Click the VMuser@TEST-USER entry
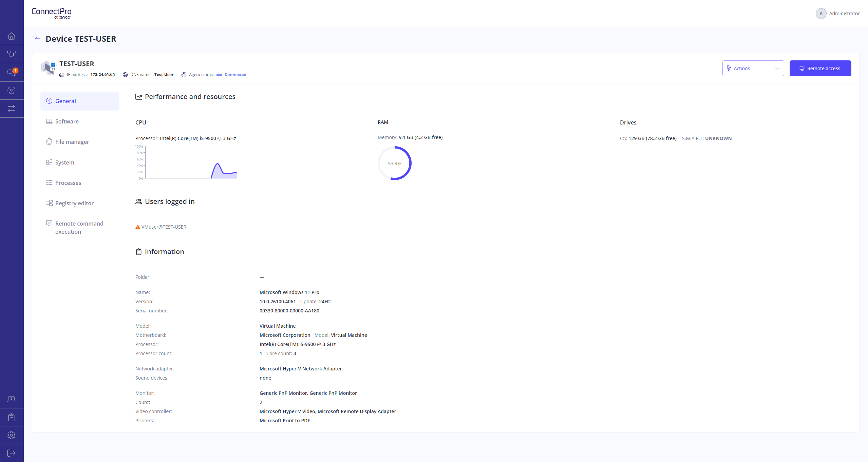Image resolution: width=868 pixels, height=462 pixels. [164, 227]
